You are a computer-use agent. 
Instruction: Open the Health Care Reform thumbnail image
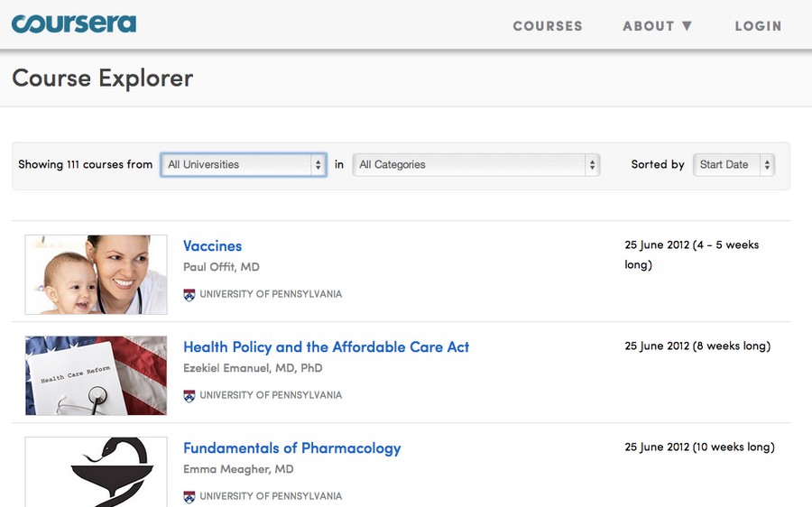click(97, 375)
